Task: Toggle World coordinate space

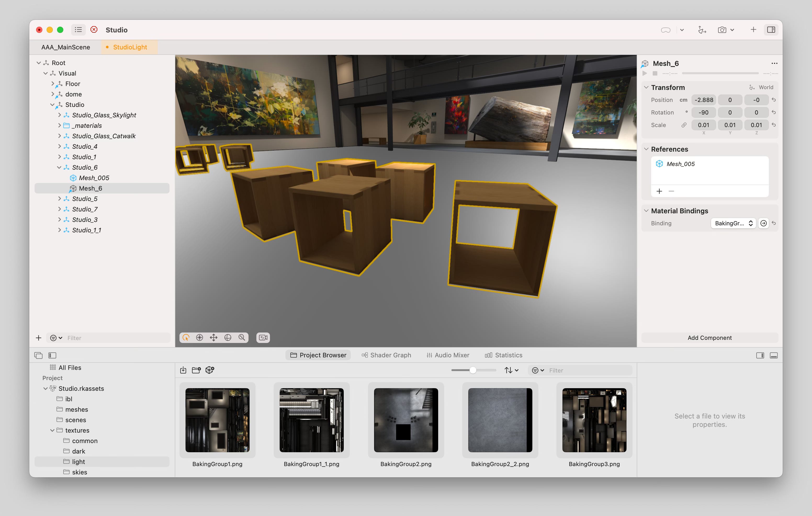Action: (x=761, y=87)
